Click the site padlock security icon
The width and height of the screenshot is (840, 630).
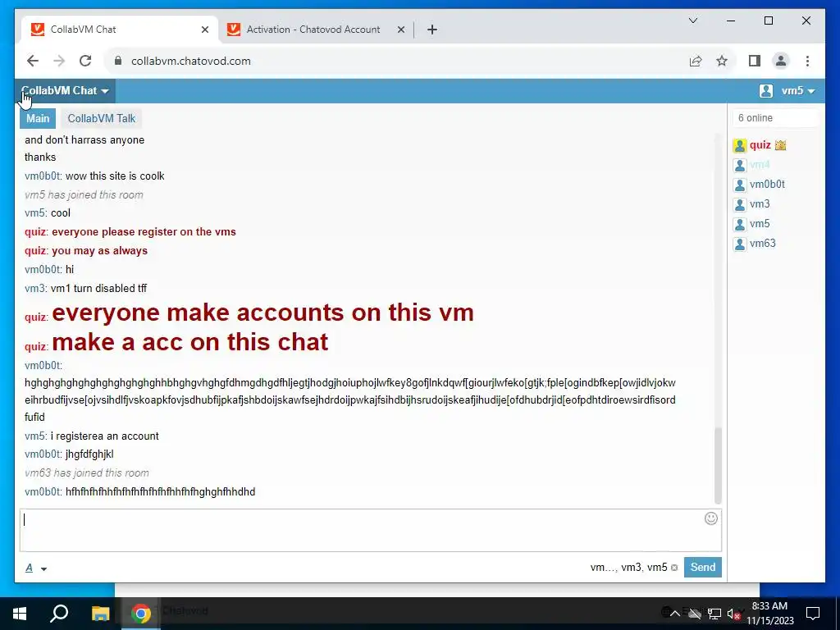pos(118,61)
